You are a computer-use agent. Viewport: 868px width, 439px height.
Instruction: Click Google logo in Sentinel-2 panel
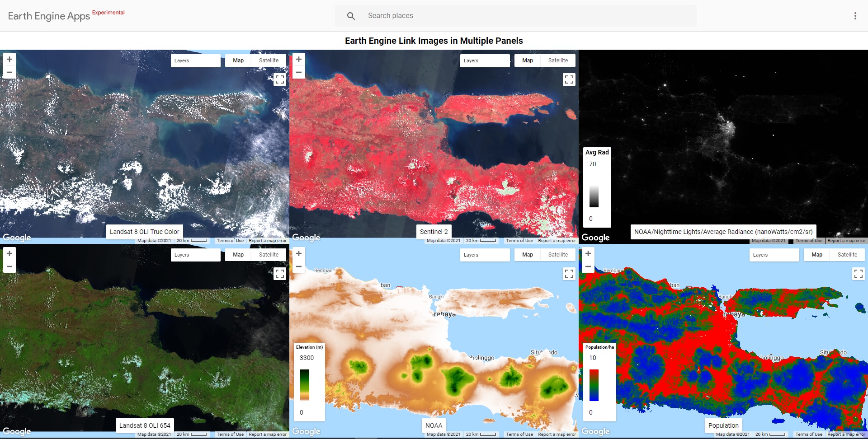(306, 238)
